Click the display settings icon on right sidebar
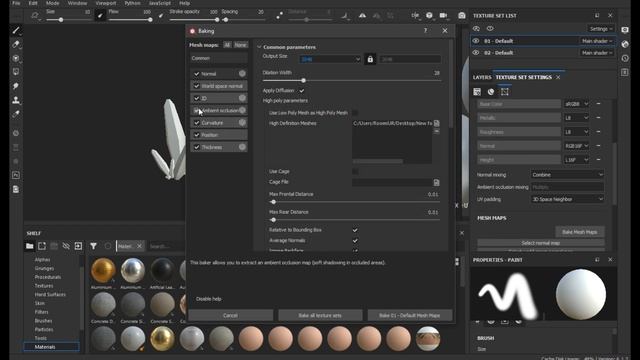640x360 pixels. pos(625,30)
